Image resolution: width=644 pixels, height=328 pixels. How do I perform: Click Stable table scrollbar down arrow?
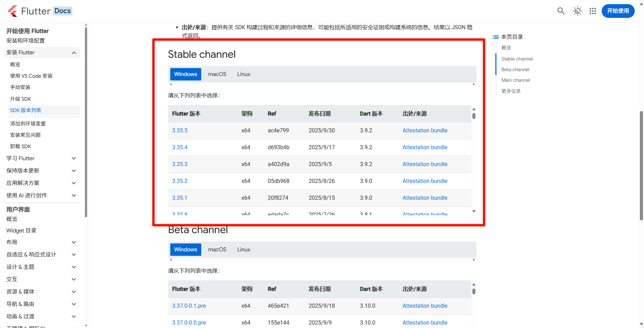pos(474,211)
